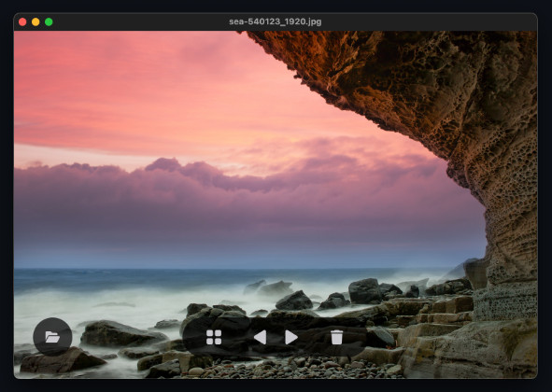Image resolution: width=552 pixels, height=392 pixels.
Task: Go to the previous image
Action: click(261, 337)
